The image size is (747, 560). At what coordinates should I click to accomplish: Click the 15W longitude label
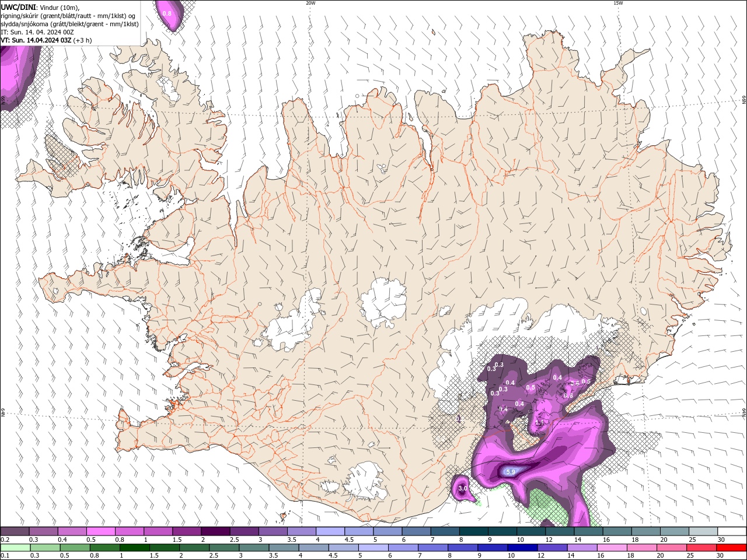point(618,3)
